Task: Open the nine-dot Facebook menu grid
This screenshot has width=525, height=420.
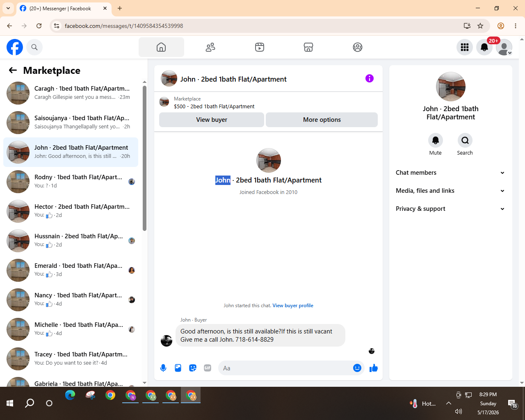Action: tap(465, 47)
